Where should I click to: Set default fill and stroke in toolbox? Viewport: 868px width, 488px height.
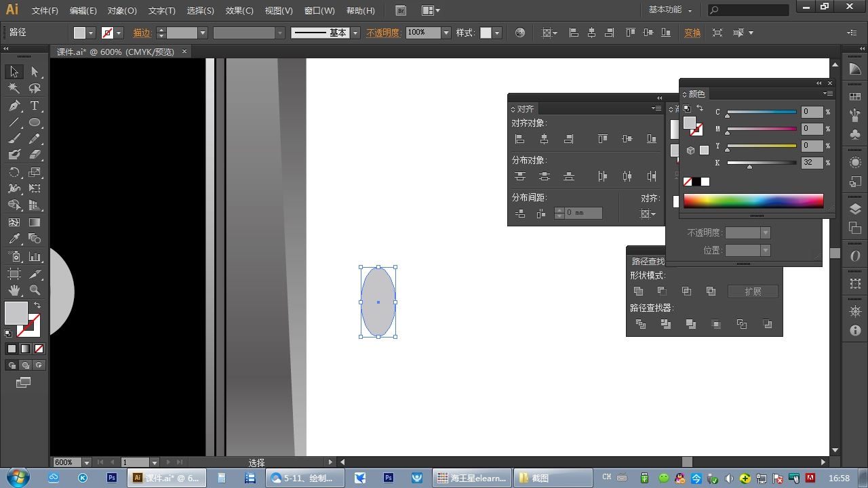8,333
